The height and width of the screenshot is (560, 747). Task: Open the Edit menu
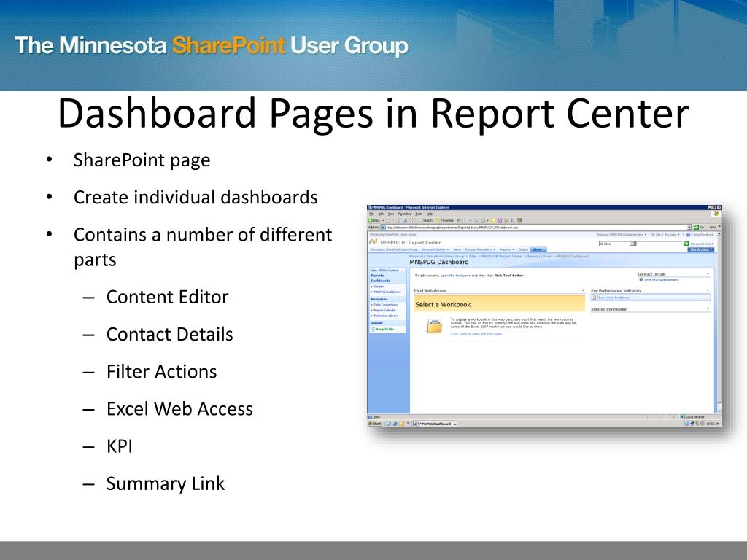click(381, 214)
